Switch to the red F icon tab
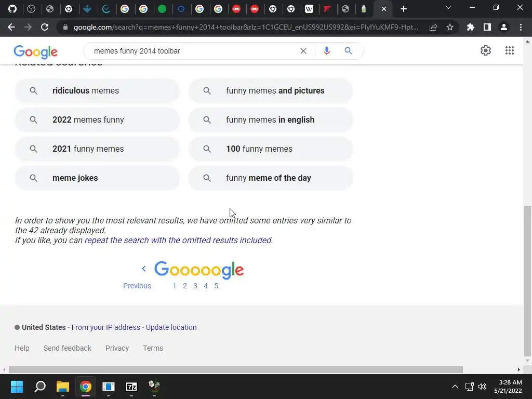 (327, 9)
